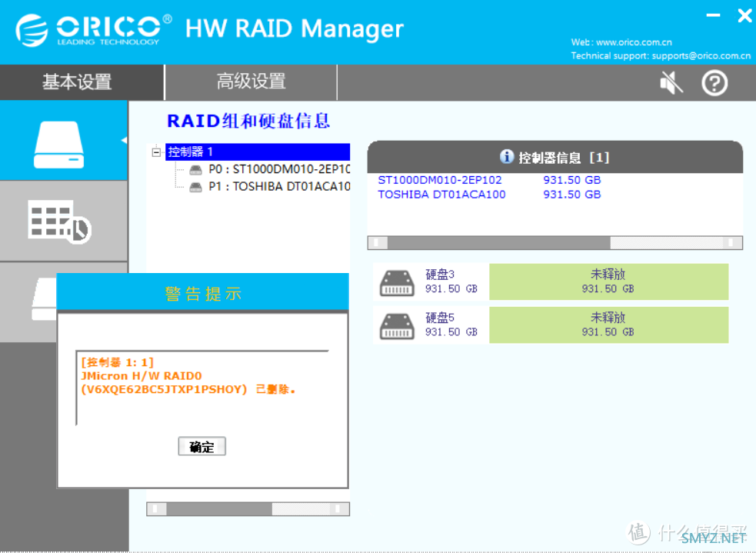This screenshot has height=553, width=756.
Task: Click the controller info horizontal scrollbar thumb
Action: 499,242
